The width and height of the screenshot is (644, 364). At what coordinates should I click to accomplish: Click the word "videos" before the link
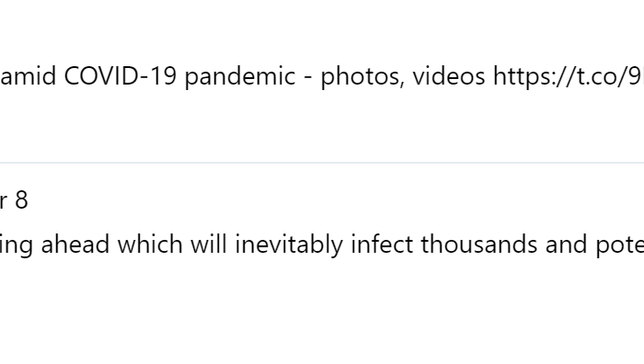[x=449, y=76]
